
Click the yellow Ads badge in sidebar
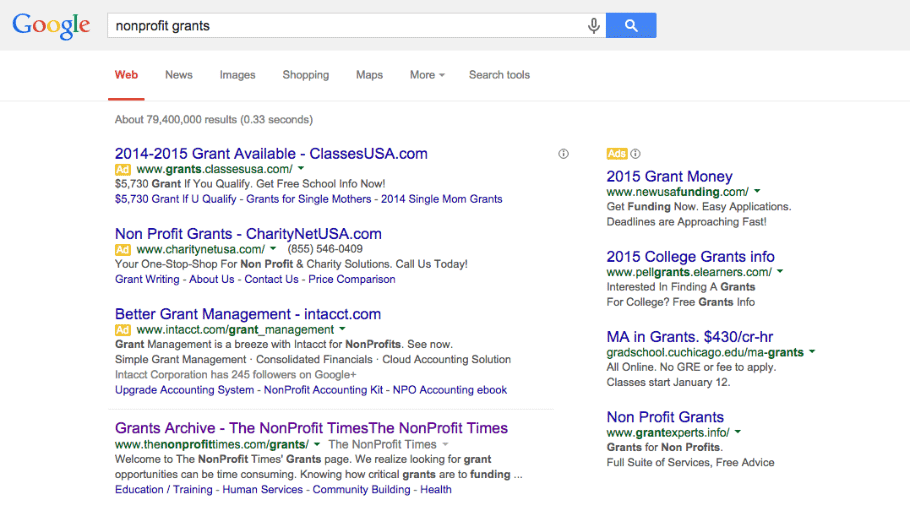(x=617, y=154)
